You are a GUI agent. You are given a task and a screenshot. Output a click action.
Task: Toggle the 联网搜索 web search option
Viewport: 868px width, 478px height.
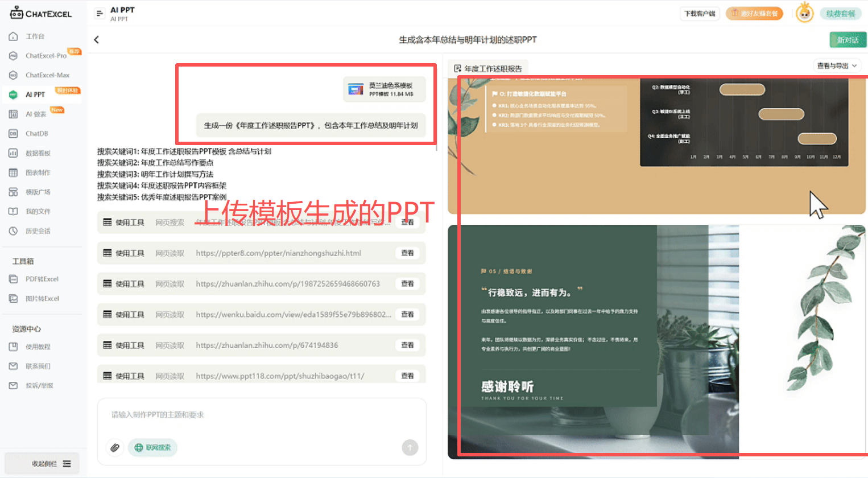pos(152,448)
